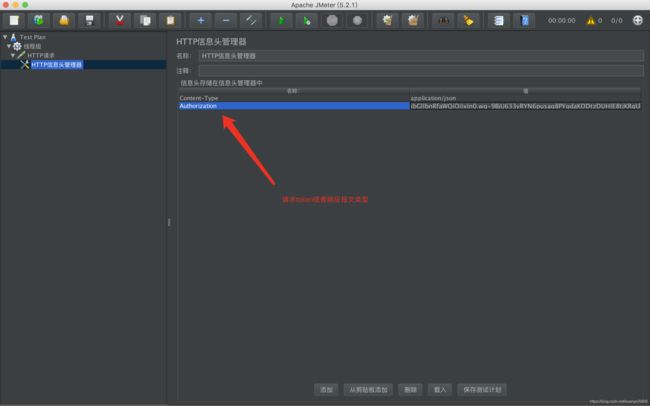650x406 pixels.
Task: Click the 载入 load button
Action: [440, 389]
